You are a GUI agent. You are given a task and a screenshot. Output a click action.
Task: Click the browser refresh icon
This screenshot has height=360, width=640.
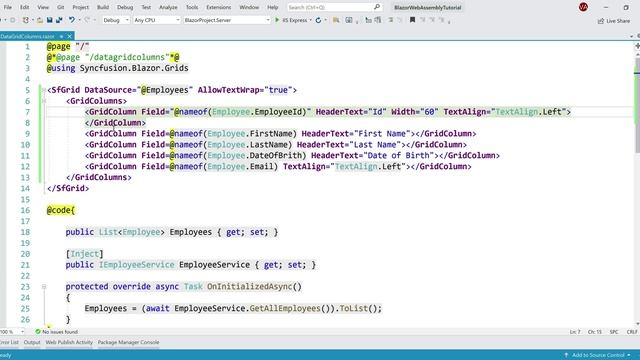coord(318,20)
